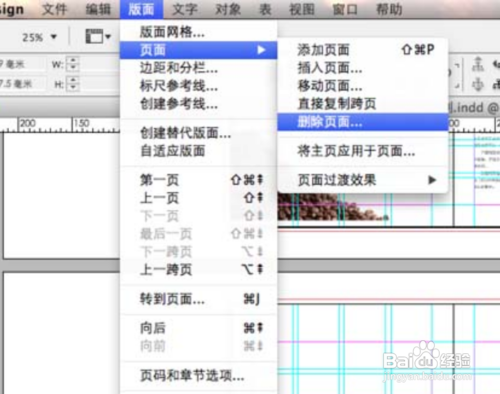Open the 帮助 menu
The width and height of the screenshot is (500, 394).
point(389,9)
